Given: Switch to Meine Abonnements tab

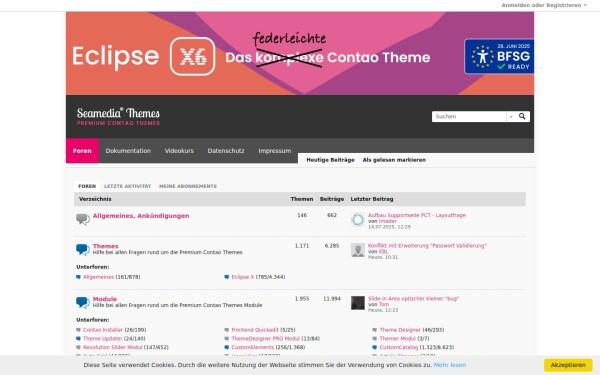Looking at the screenshot, I should [188, 186].
